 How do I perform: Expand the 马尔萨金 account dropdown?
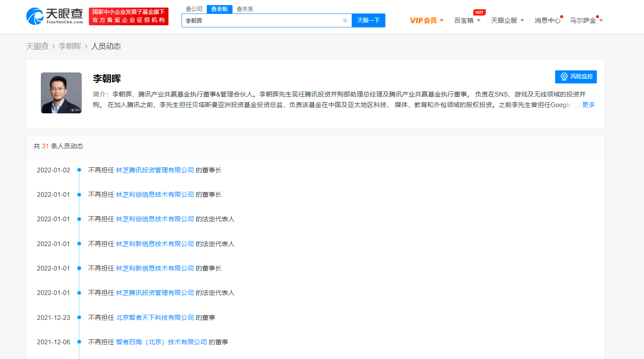pyautogui.click(x=585, y=19)
